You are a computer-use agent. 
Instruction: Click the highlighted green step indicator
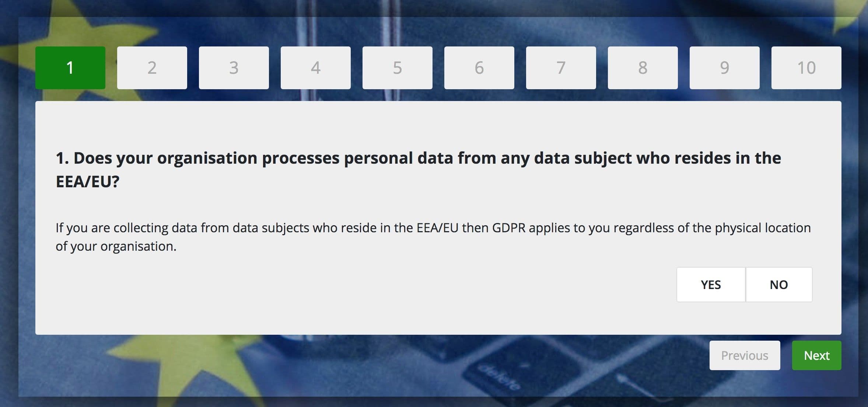pos(70,67)
